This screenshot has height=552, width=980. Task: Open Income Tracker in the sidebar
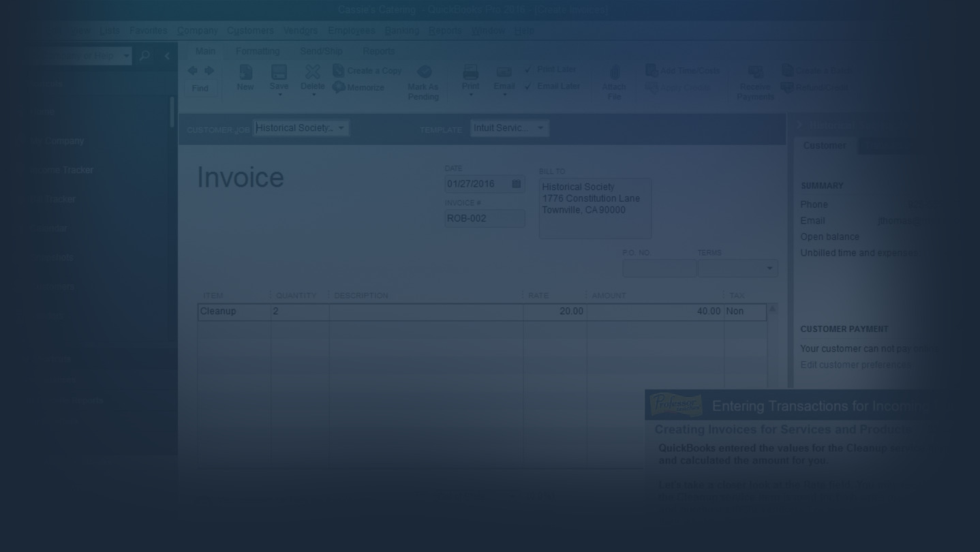61,170
